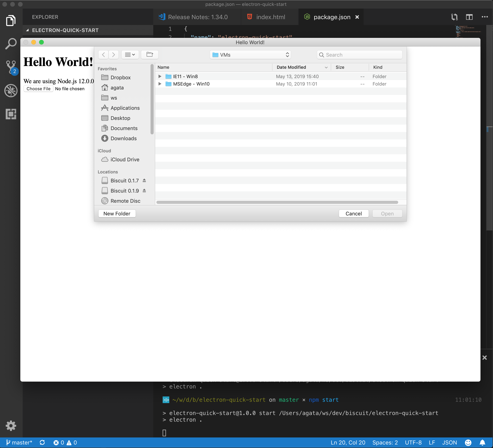Expand the MSEdge - Win10 folder
This screenshot has width=493, height=448.
[x=160, y=84]
